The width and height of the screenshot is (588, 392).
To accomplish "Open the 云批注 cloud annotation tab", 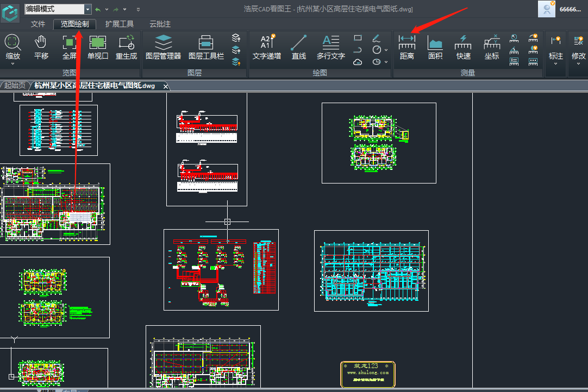I will (160, 24).
